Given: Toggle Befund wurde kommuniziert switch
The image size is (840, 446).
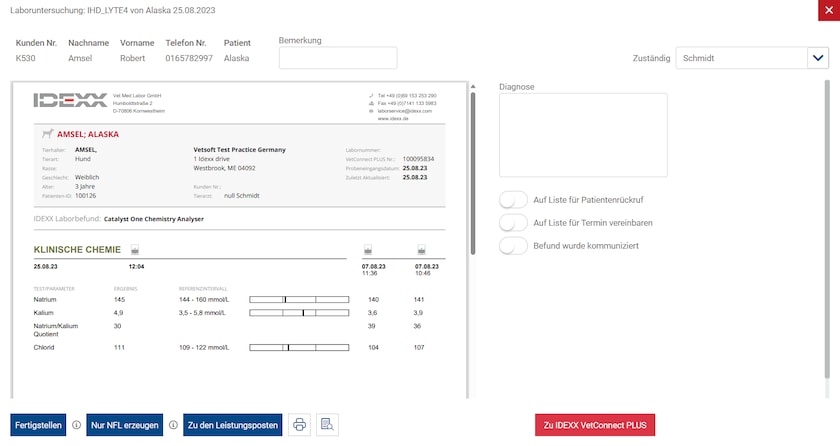Looking at the screenshot, I should point(513,246).
